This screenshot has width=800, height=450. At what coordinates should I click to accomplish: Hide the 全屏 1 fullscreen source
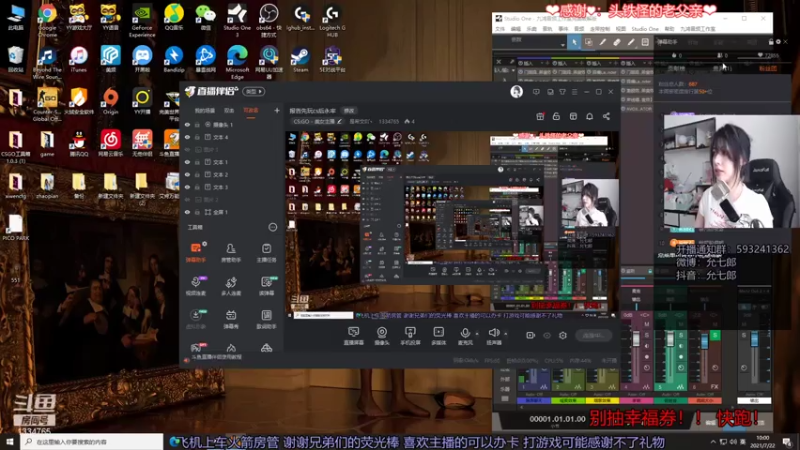[187, 212]
